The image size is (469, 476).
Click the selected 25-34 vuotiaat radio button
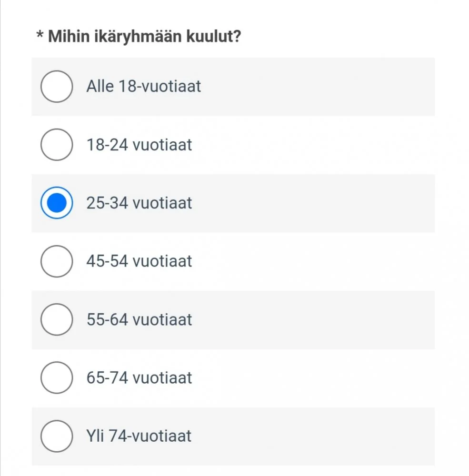[57, 203]
